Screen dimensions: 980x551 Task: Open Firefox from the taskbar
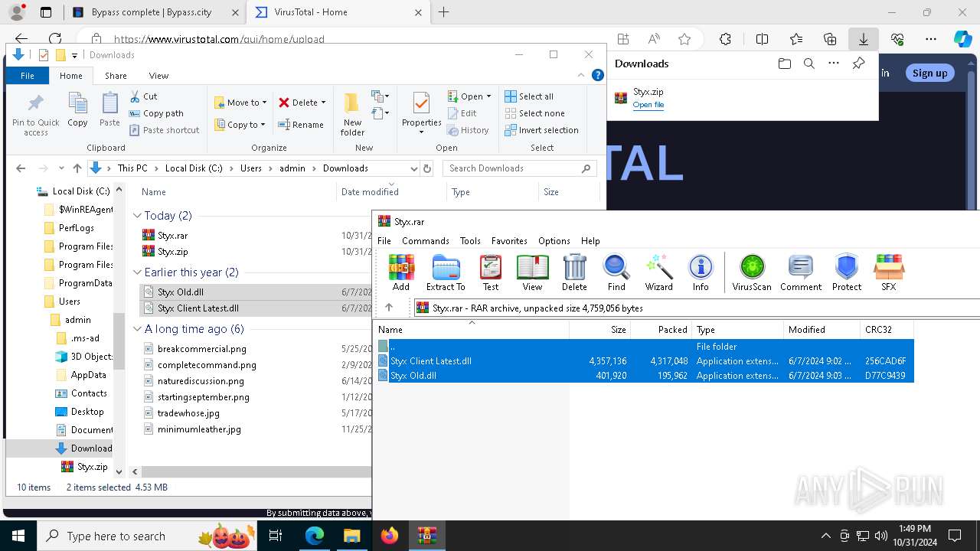tap(390, 536)
